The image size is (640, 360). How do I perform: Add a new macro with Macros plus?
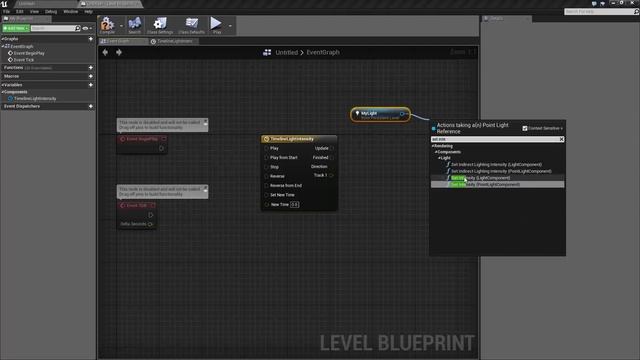point(91,76)
